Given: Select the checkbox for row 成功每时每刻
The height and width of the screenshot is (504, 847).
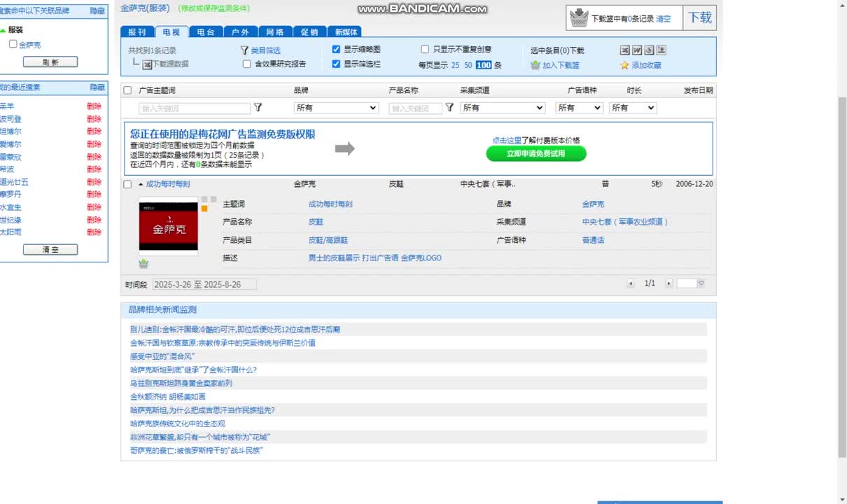Looking at the screenshot, I should 127,185.
